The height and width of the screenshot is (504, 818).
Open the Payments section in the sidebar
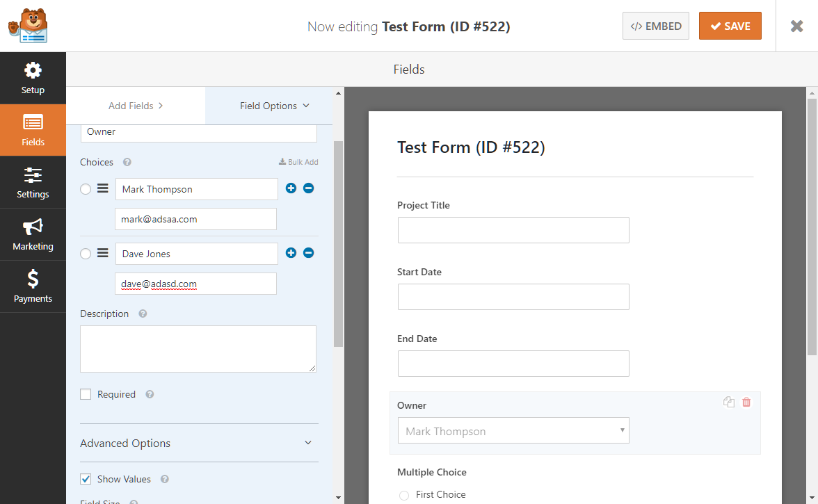coord(33,286)
